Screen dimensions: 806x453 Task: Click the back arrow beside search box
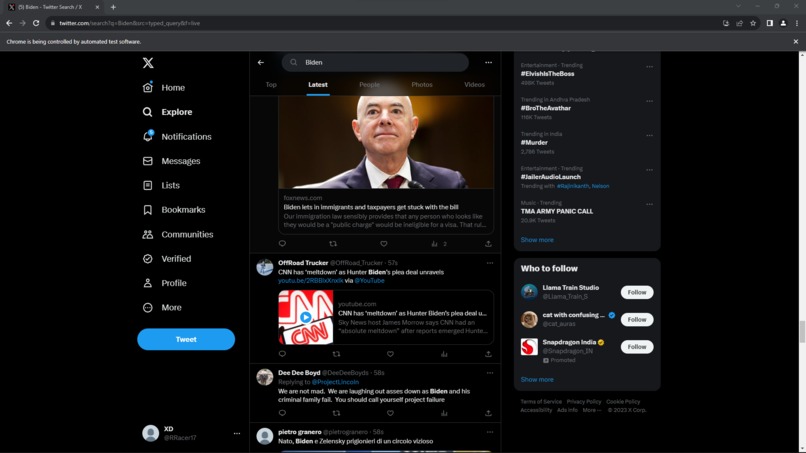[261, 62]
